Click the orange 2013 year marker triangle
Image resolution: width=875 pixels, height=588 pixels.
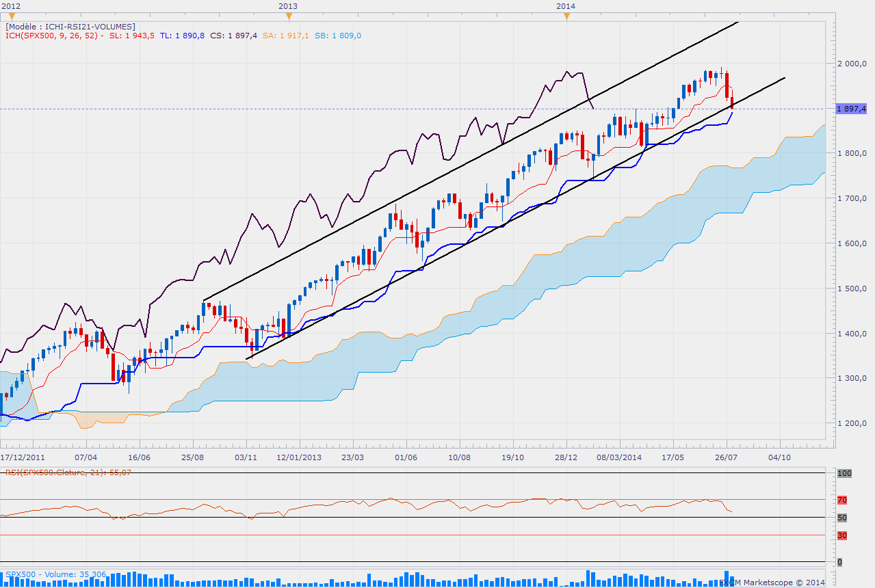[289, 16]
